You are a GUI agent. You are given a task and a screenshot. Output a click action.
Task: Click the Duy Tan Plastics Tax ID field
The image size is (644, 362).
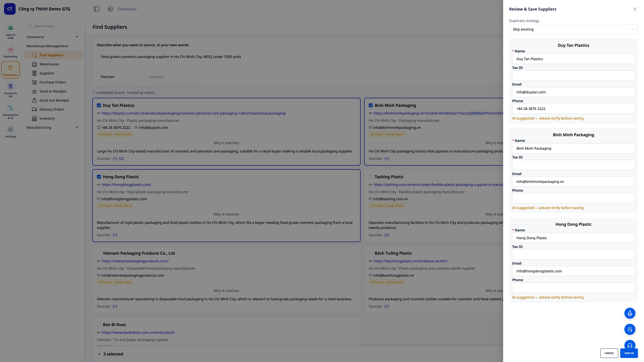tap(573, 75)
